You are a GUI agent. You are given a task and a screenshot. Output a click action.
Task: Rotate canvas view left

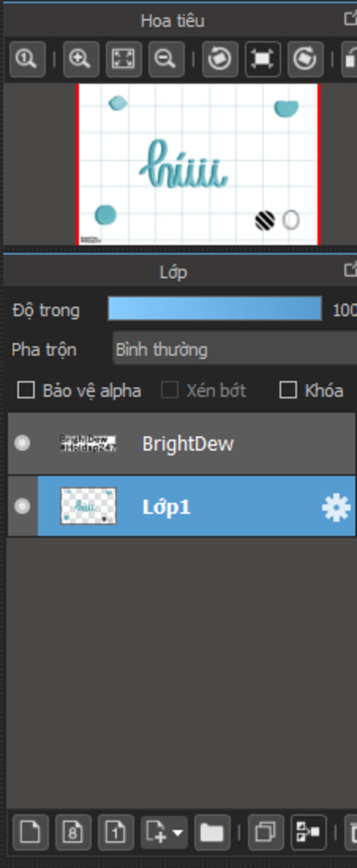tap(220, 59)
